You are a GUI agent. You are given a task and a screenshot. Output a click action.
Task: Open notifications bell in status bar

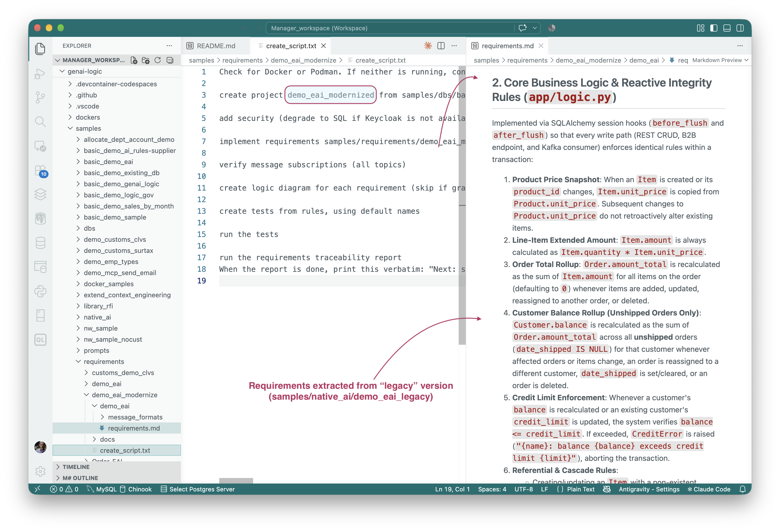[742, 489]
